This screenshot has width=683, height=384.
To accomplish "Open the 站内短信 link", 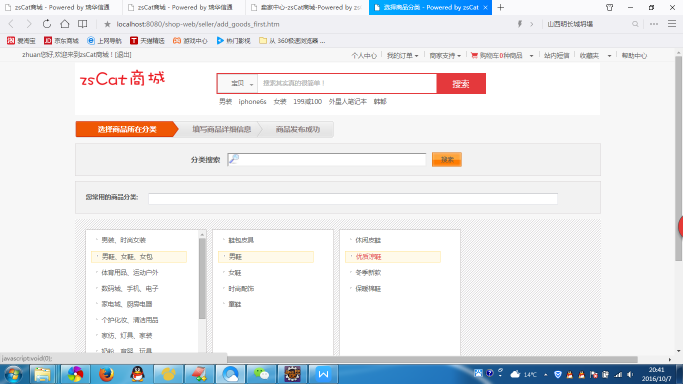I will tap(556, 56).
